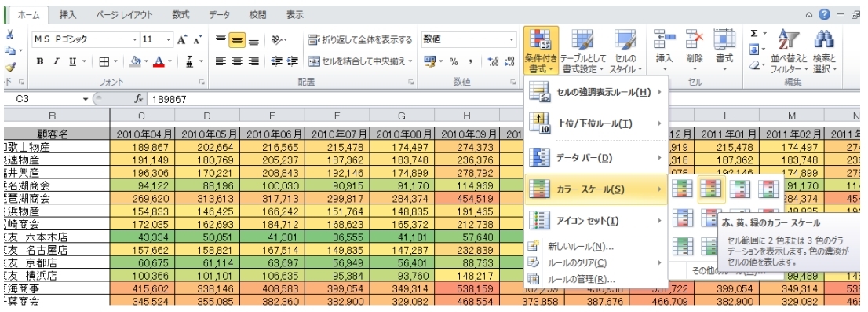Toggle 折り返して全体を表示する wrap text

click(x=360, y=40)
